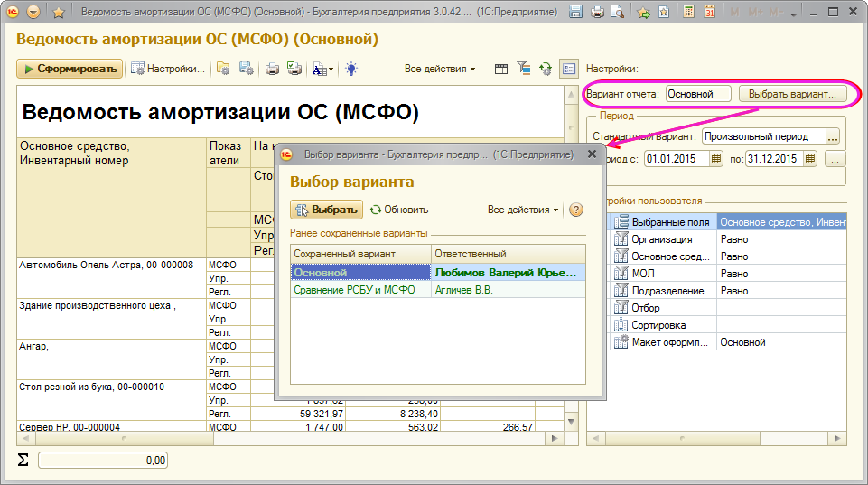Add report to favorites with star icon
The width and height of the screenshot is (868, 485).
click(x=59, y=13)
